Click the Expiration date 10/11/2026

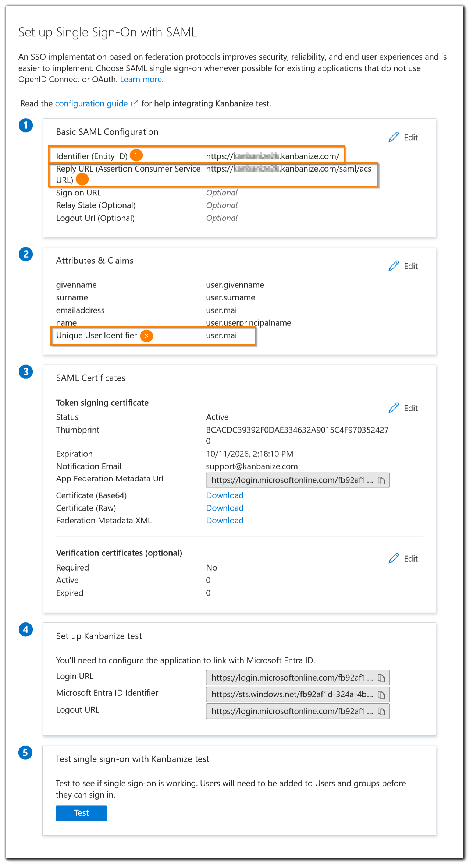250,454
